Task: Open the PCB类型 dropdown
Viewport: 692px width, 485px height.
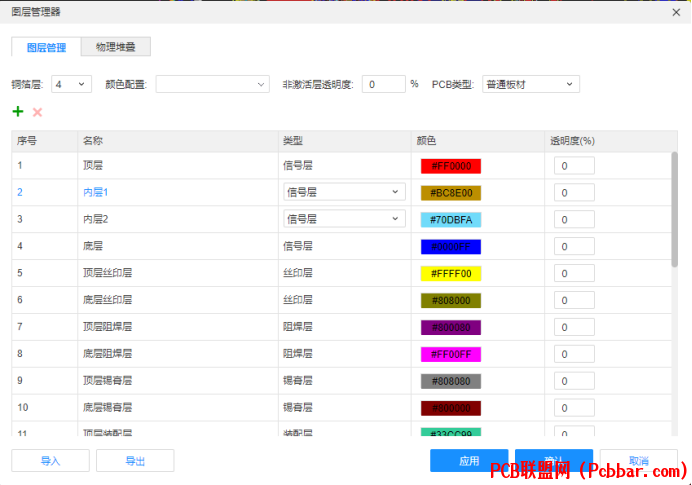Action: click(x=530, y=84)
